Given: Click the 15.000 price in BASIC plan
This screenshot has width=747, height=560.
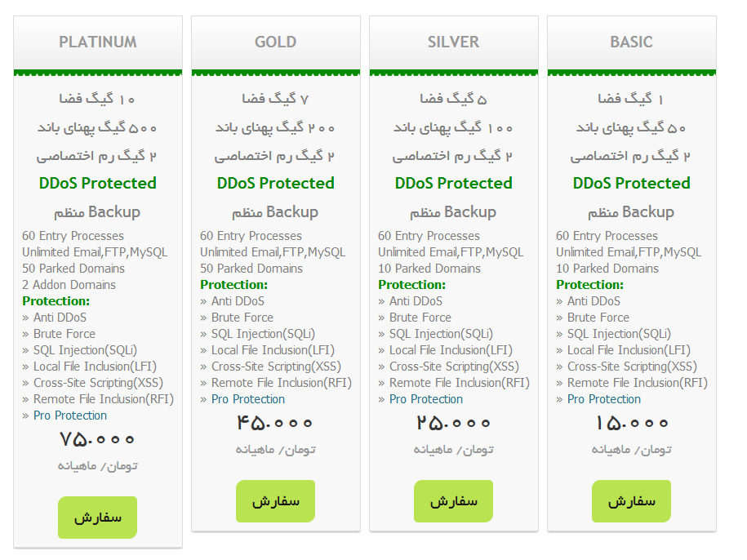Looking at the screenshot, I should pos(631,423).
